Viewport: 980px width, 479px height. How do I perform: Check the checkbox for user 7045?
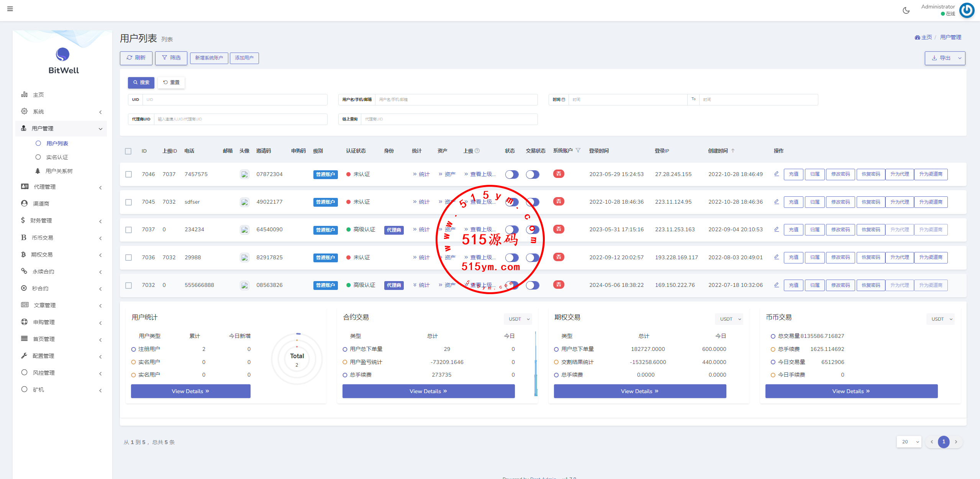(x=128, y=202)
